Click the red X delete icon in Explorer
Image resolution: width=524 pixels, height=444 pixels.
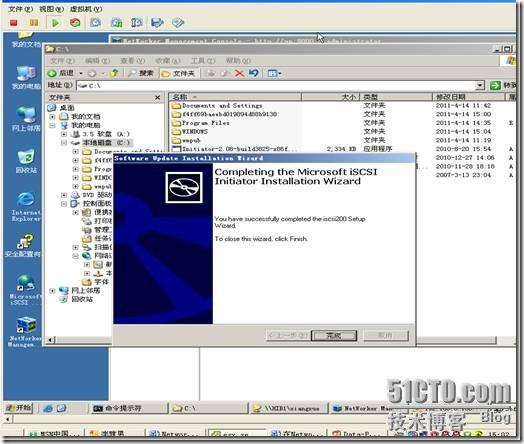pyautogui.click(x=239, y=73)
